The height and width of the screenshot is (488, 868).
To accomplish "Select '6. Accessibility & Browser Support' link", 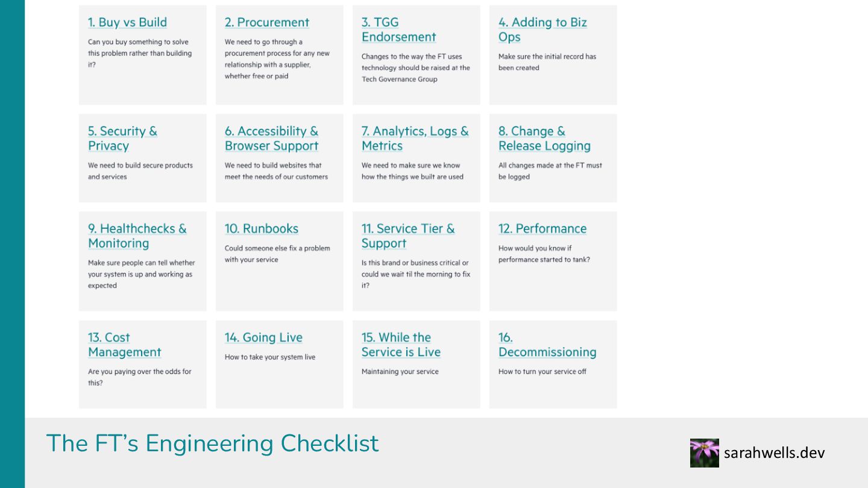I will (271, 139).
